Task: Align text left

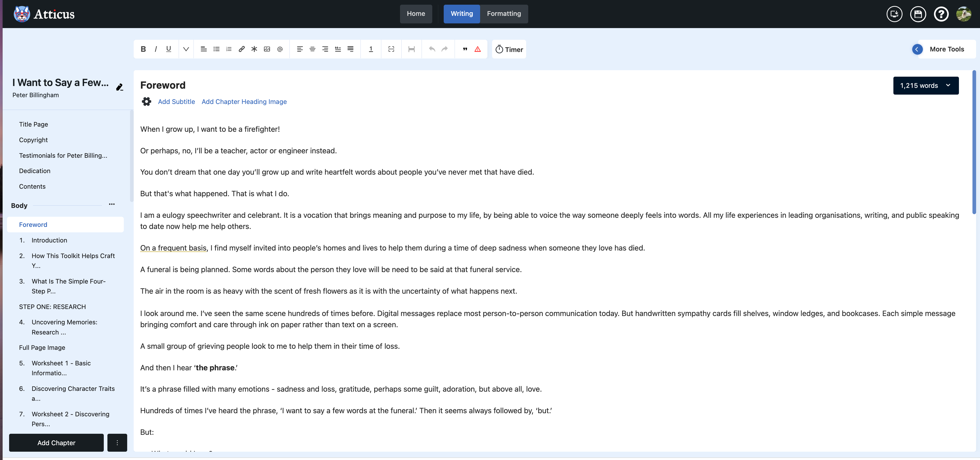Action: tap(300, 49)
